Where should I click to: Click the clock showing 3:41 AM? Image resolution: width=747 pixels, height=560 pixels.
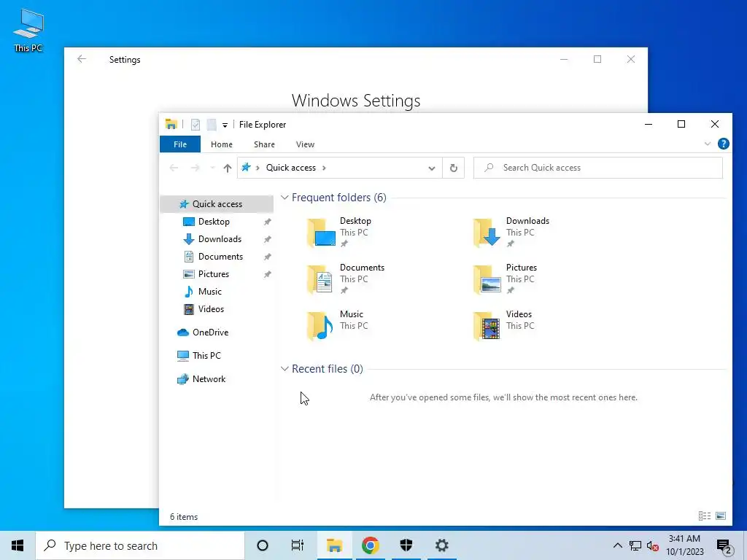tap(684, 545)
